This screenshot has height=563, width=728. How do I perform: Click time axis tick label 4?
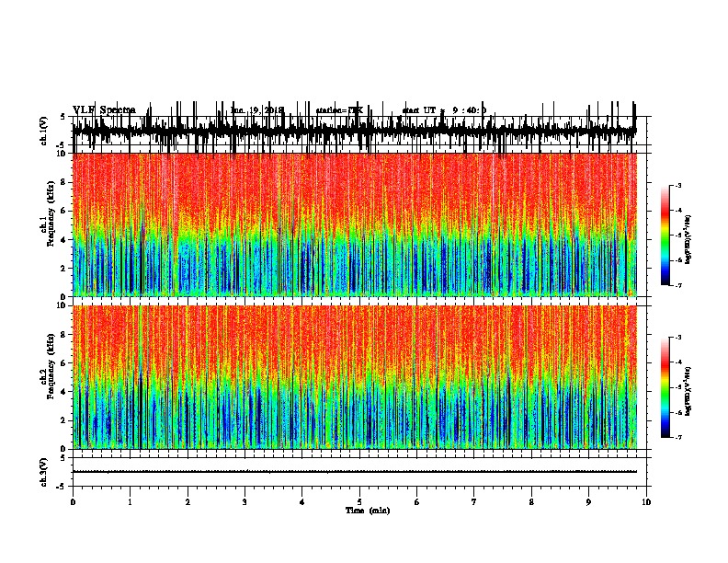[x=302, y=502]
